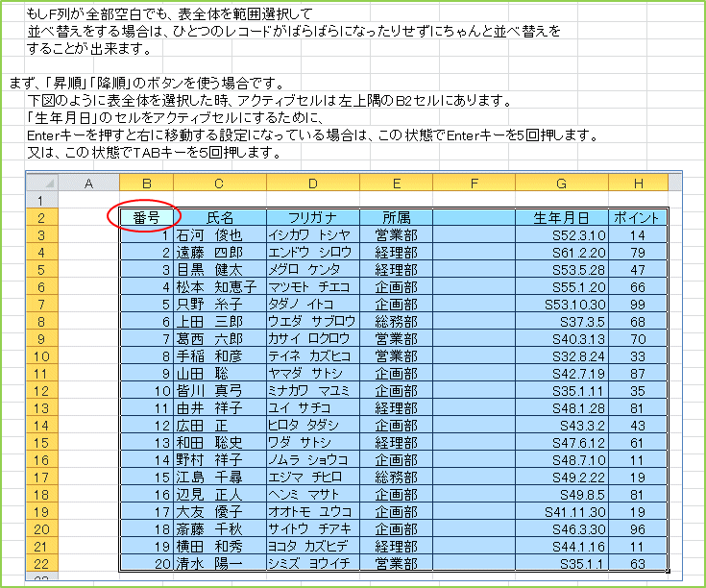Click the 所属 header cell
The width and height of the screenshot is (706, 588).
click(x=396, y=217)
